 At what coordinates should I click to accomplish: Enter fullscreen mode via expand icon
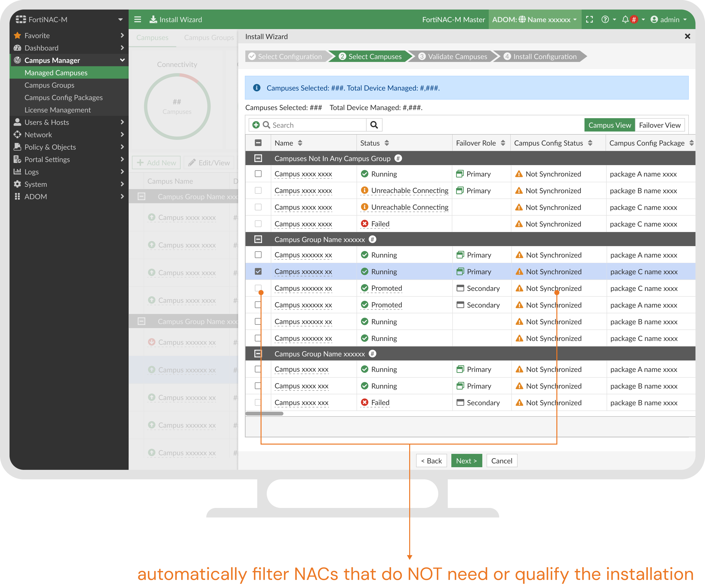[589, 20]
